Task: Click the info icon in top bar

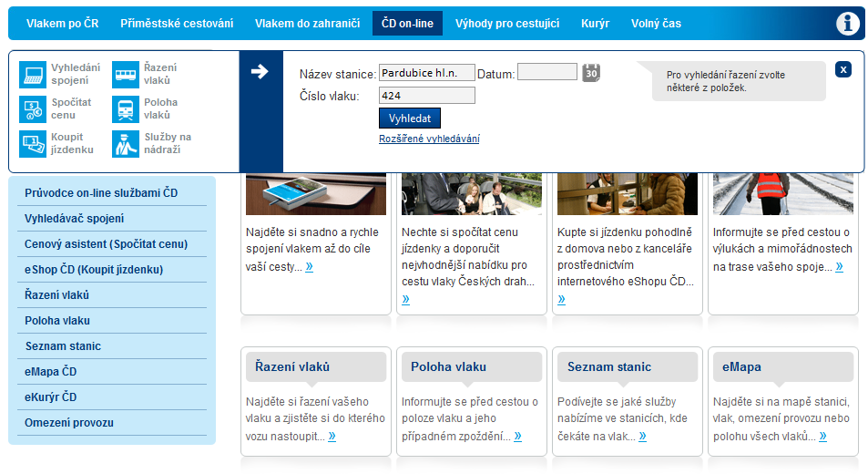Action: tap(848, 24)
